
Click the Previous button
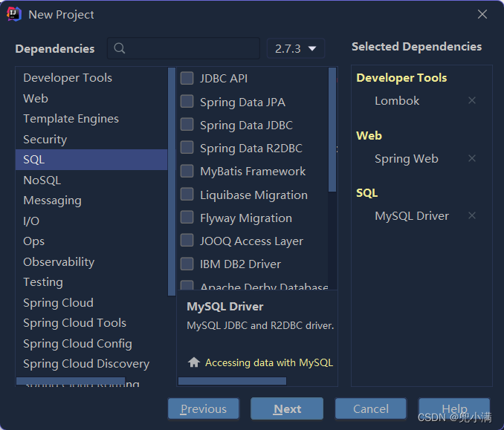tap(204, 408)
